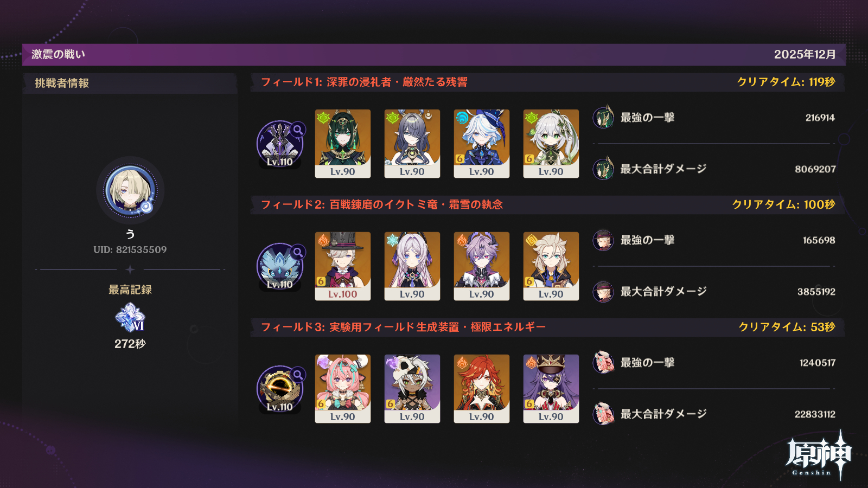Click the strongest-hit character icon in Field 2

pyautogui.click(x=603, y=240)
